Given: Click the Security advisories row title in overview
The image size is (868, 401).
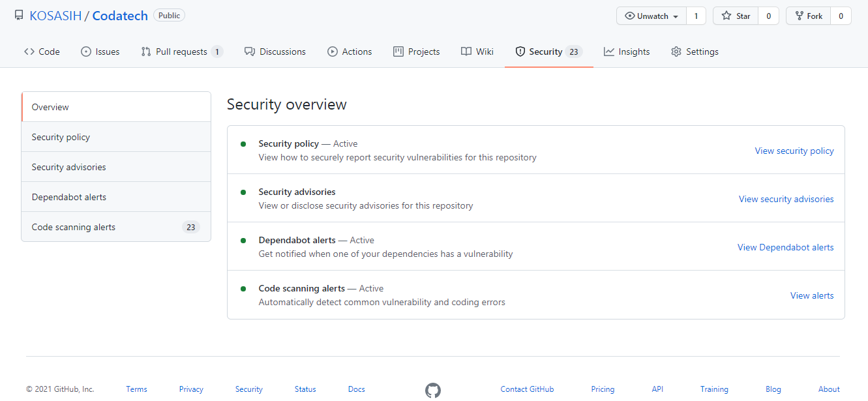Looking at the screenshot, I should (297, 192).
